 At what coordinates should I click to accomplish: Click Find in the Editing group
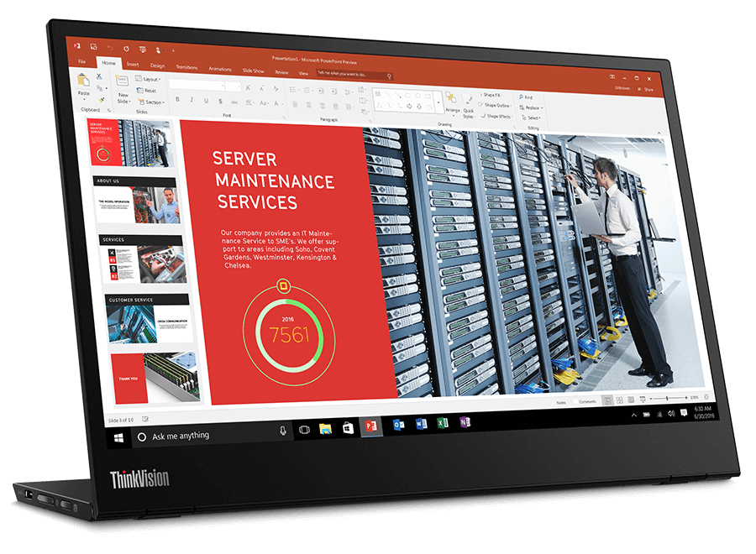[x=528, y=97]
